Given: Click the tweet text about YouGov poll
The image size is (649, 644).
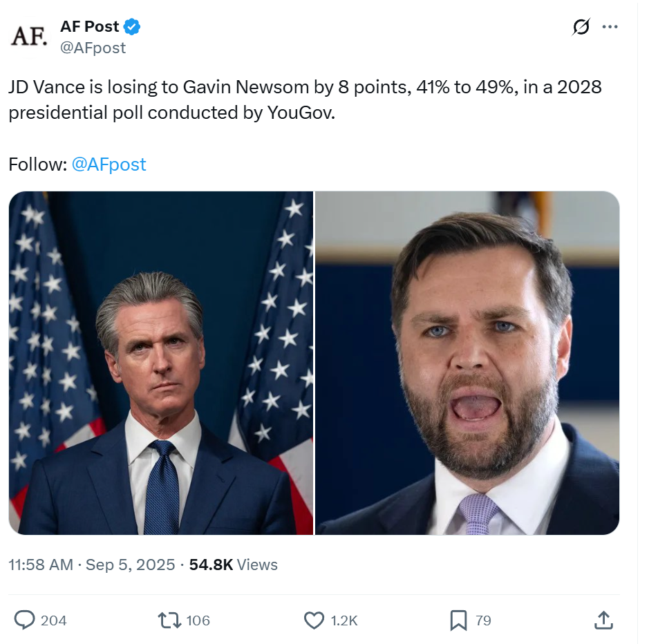Looking at the screenshot, I should click(304, 100).
